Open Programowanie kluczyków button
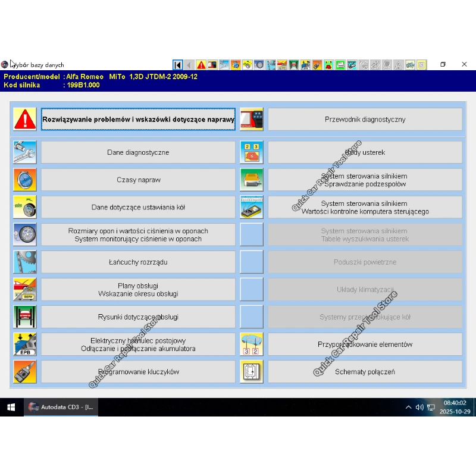Viewport: 476px width, 476px height. 138,372
